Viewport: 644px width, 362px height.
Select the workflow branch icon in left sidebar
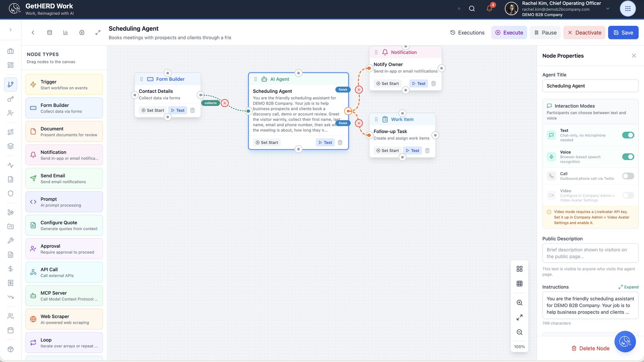click(10, 84)
